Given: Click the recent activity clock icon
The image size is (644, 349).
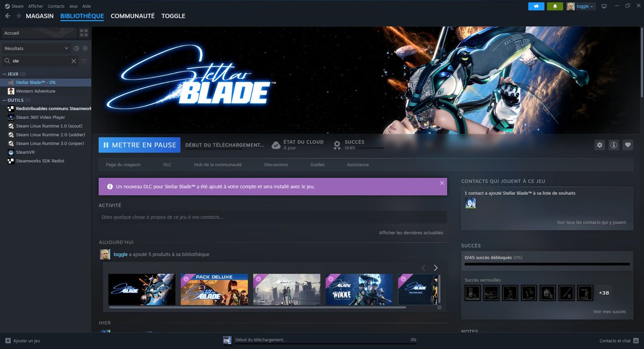Looking at the screenshot, I should point(77,48).
